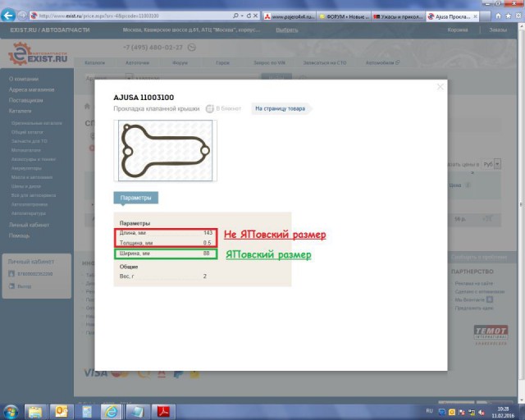This screenshot has height=420, width=525.
Task: Close the AJUSA 11003100 popup with X
Action: coord(441,87)
